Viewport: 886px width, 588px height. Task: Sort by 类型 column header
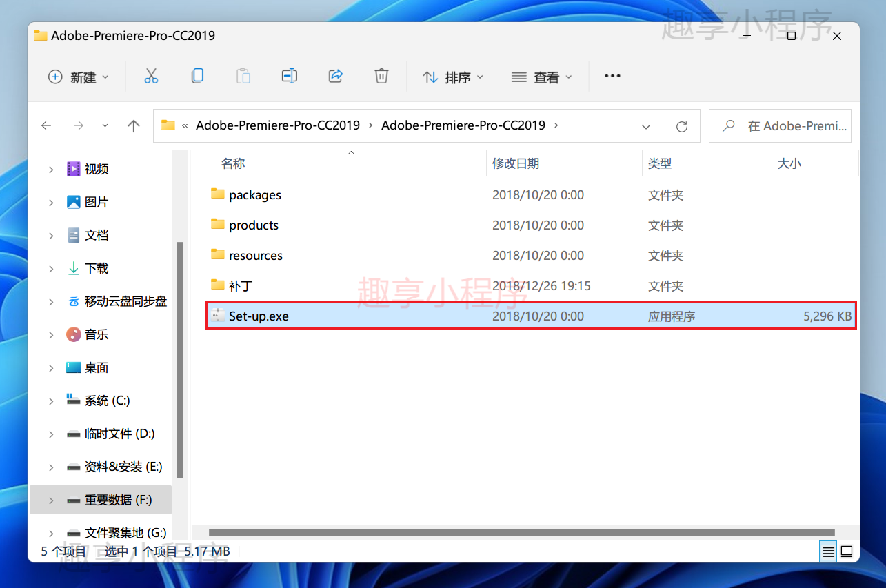[x=660, y=163]
